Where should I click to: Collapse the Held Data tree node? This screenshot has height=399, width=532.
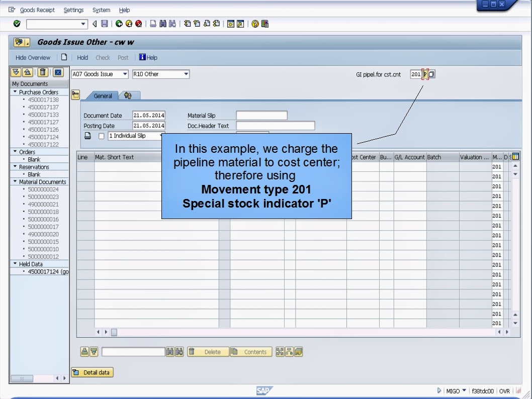[15, 263]
